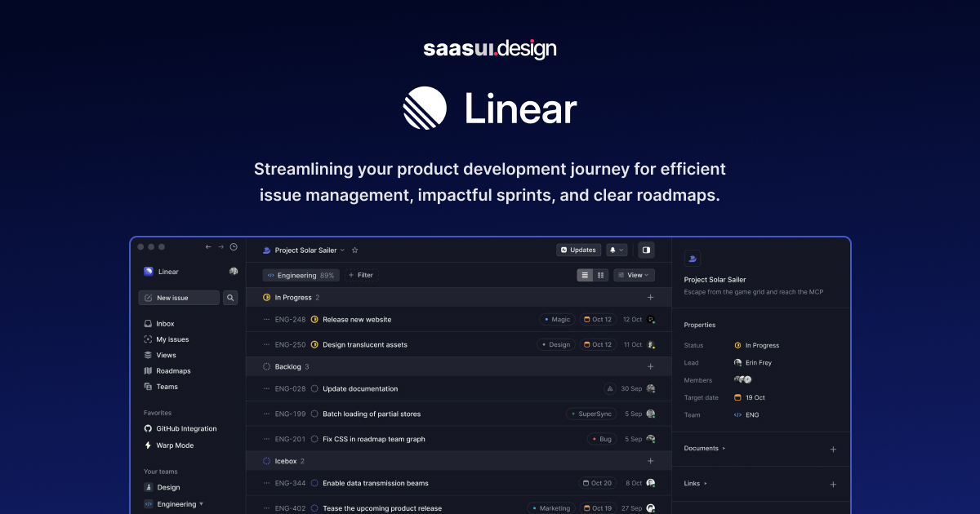Open the ENG-248 row options dots
Viewport: 980px width, 514px height.
[266, 320]
